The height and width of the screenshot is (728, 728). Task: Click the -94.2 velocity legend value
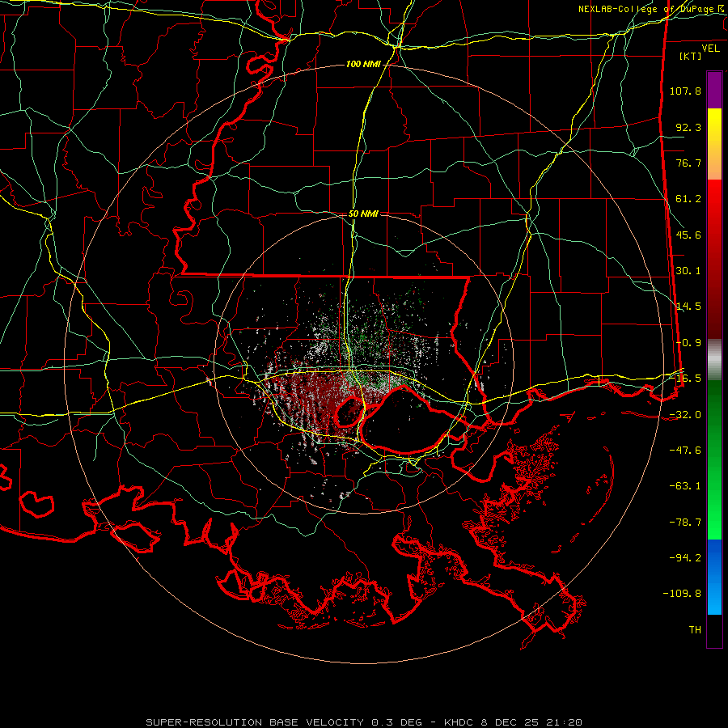685,558
